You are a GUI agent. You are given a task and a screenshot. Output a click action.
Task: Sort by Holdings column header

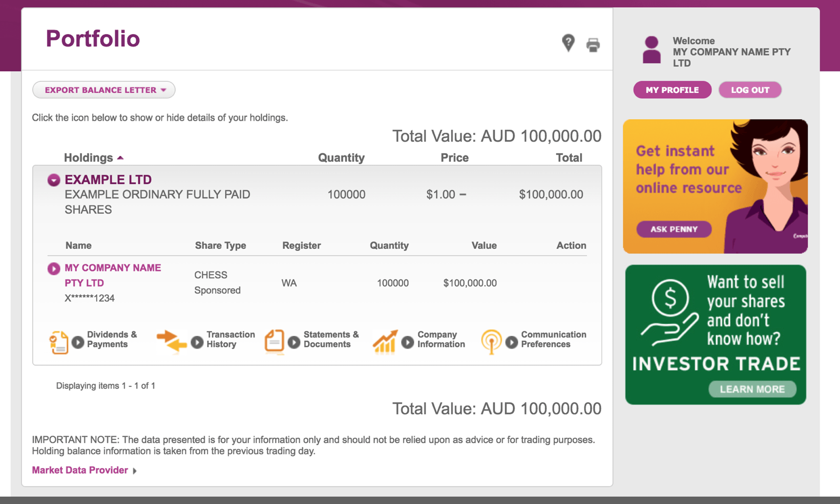pos(93,157)
